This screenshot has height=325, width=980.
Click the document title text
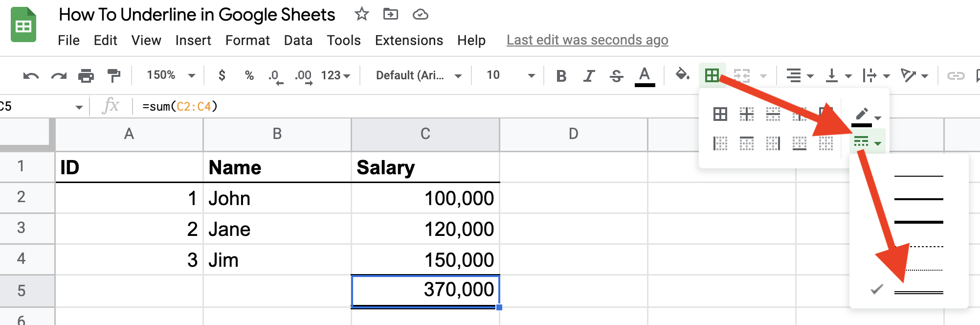pyautogui.click(x=197, y=15)
